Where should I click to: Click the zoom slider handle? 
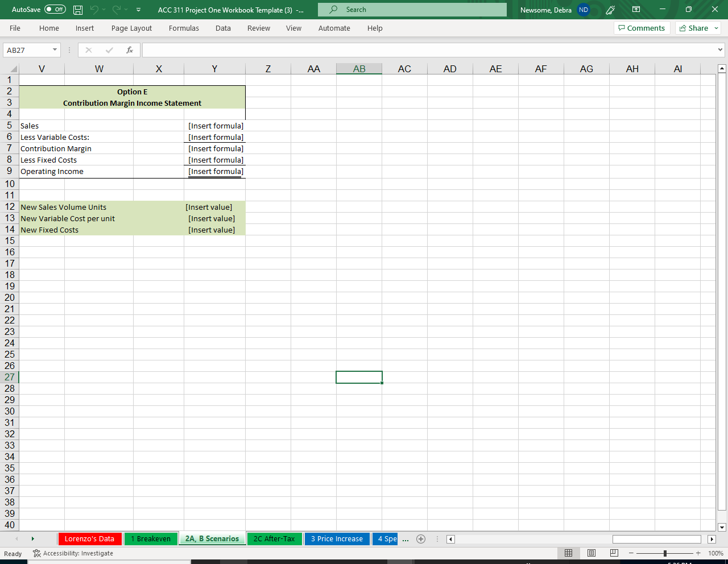tap(665, 553)
